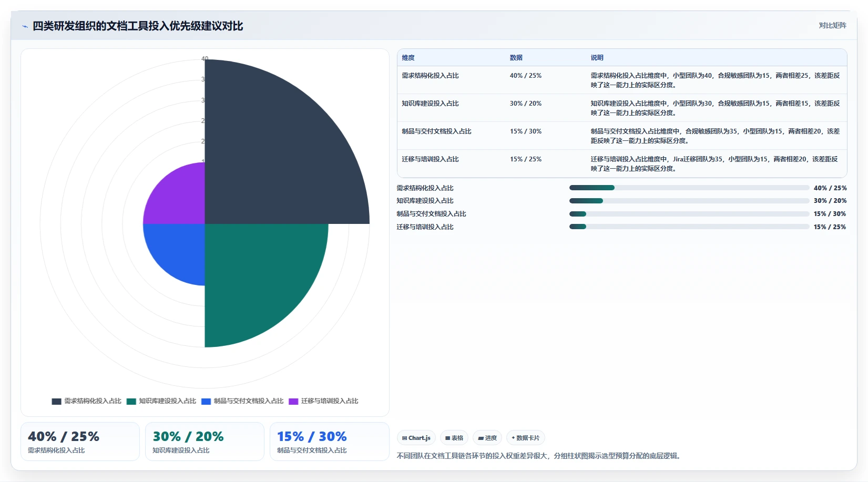
Task: Click legend text 迁移与培训投入占比
Action: click(330, 401)
